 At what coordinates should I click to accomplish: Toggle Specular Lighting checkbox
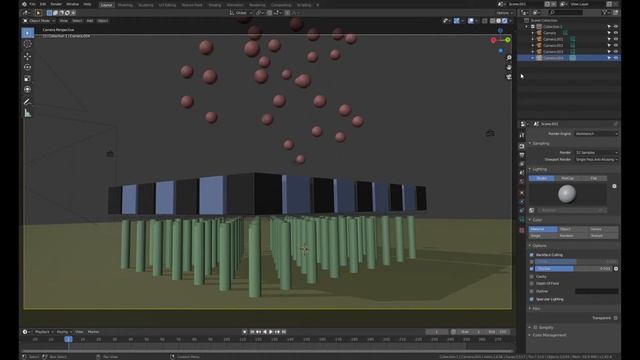(531, 299)
